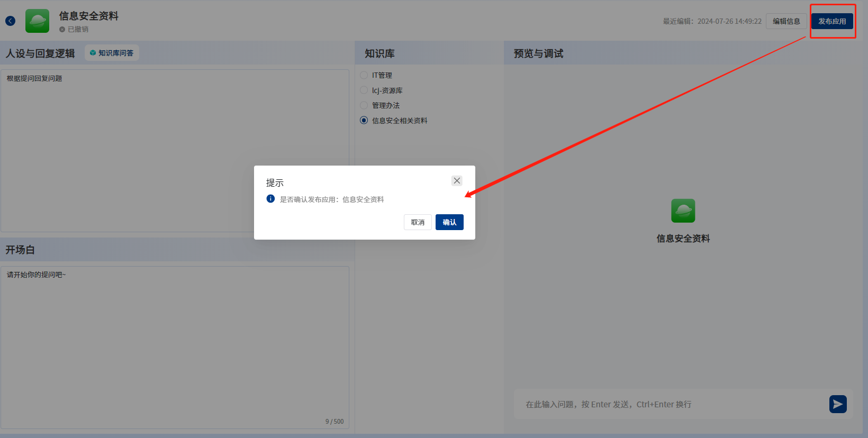Click the blue info icon in dialog
This screenshot has width=868, height=438.
point(270,199)
